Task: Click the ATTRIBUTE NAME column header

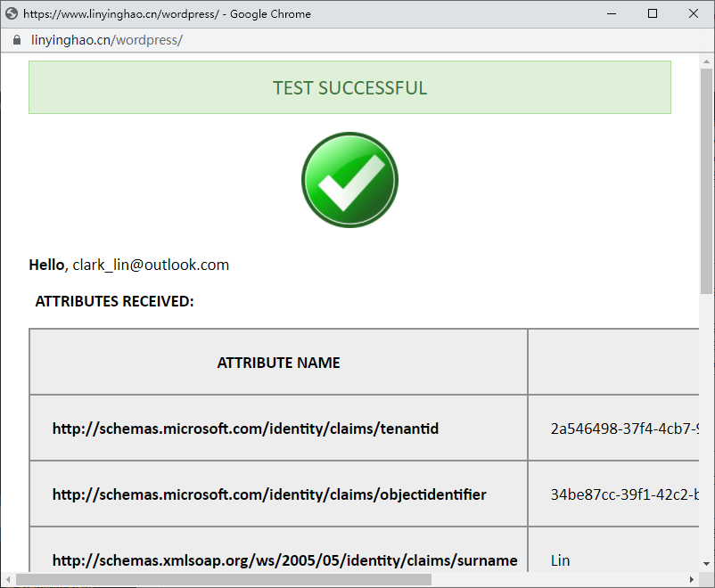Action: tap(278, 362)
